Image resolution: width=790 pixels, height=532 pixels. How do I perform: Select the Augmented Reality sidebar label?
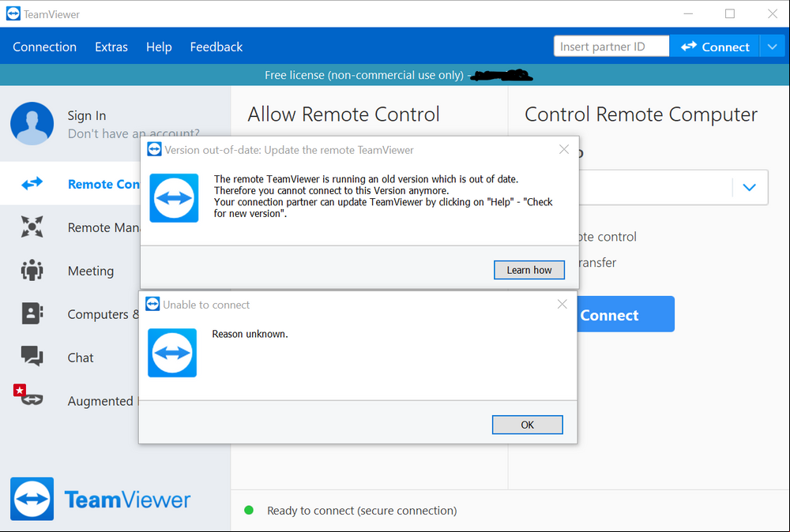tap(103, 401)
